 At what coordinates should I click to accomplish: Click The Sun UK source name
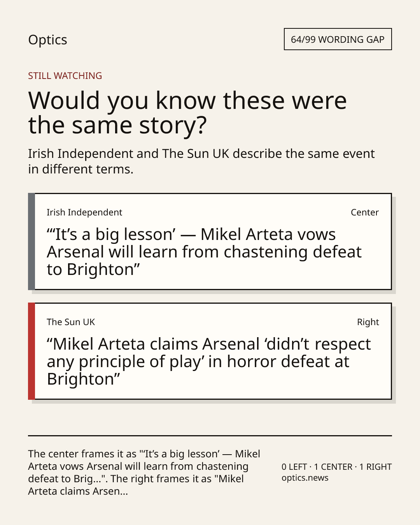coord(71,322)
